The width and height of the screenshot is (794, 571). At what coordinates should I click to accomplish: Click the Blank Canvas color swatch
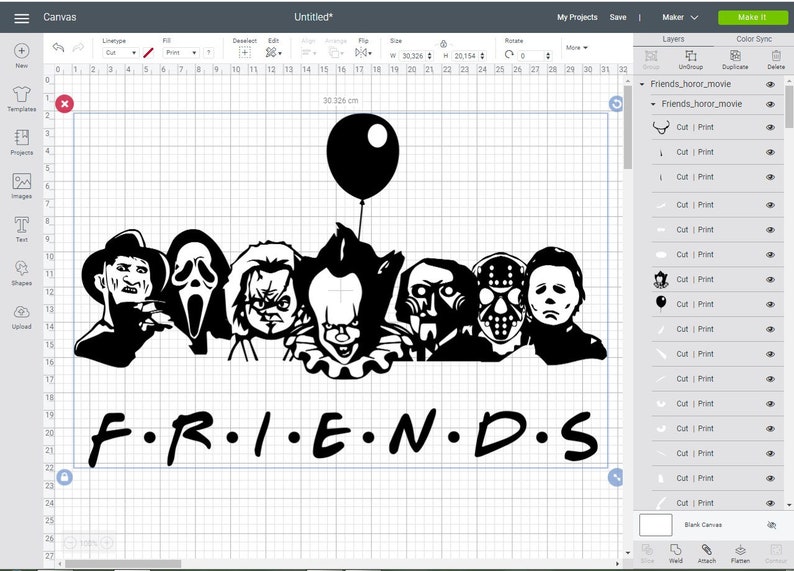click(x=656, y=525)
